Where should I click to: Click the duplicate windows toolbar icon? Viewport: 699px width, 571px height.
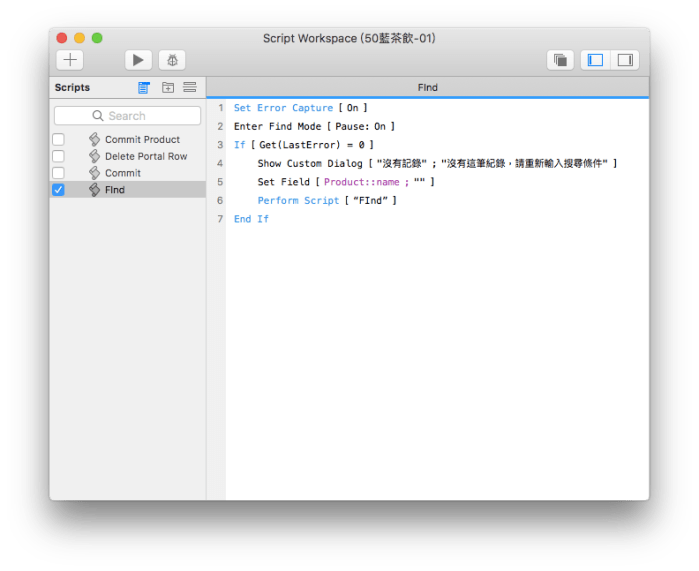(x=560, y=60)
